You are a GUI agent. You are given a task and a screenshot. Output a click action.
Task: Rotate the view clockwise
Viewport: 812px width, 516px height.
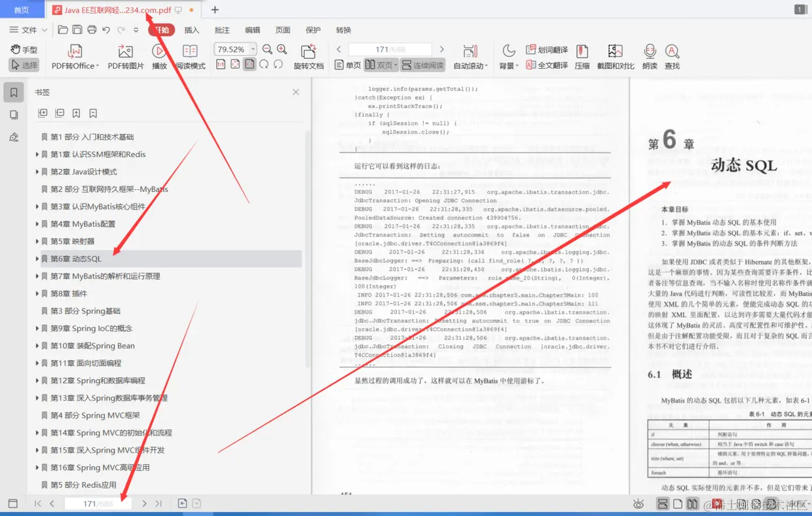264,64
